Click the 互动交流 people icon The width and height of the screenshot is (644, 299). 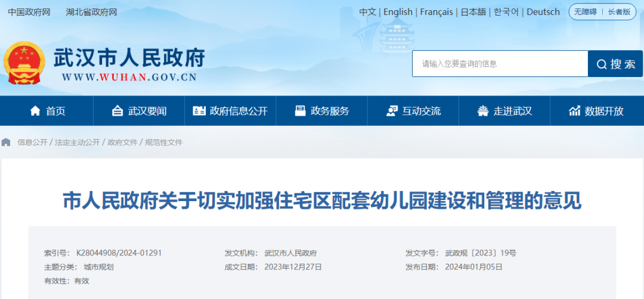coord(392,110)
